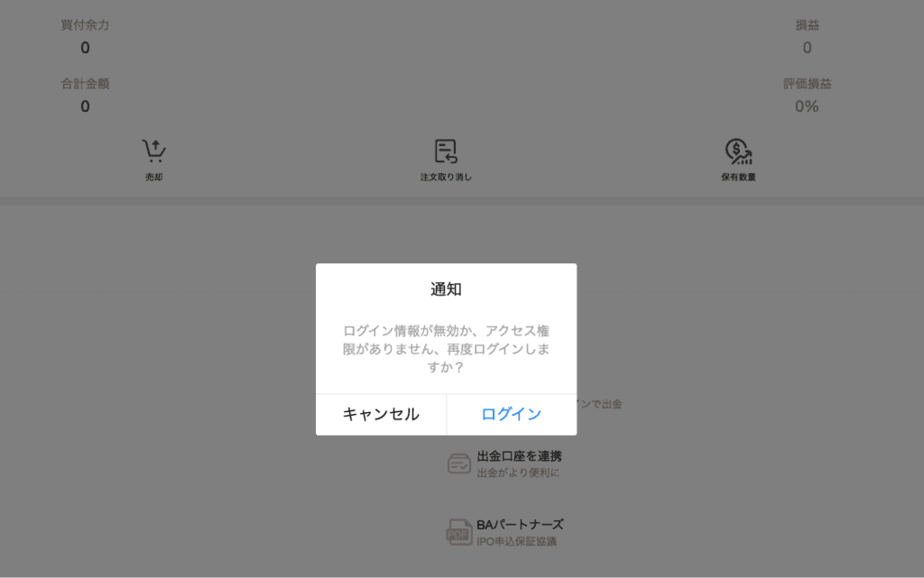
Task: Click the 保有数量 label text
Action: pyautogui.click(x=738, y=177)
